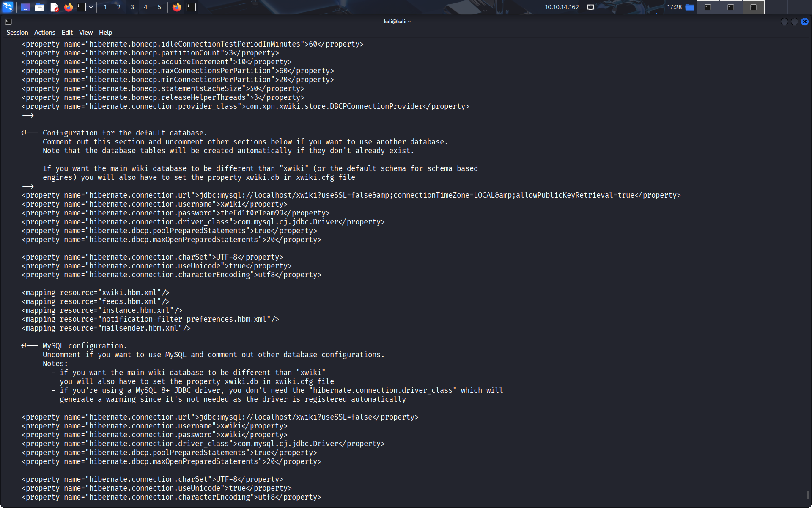Focus the running Firefox taskbar window
The width and height of the screenshot is (812, 508).
[x=177, y=7]
